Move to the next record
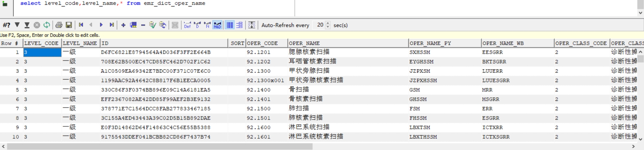The width and height of the screenshot is (644, 150). point(101,25)
